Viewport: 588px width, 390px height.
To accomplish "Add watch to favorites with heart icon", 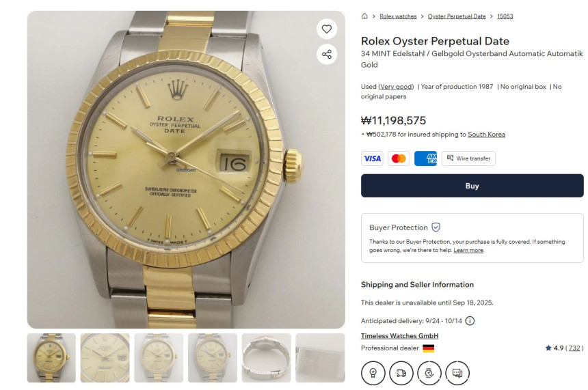I will [x=327, y=29].
